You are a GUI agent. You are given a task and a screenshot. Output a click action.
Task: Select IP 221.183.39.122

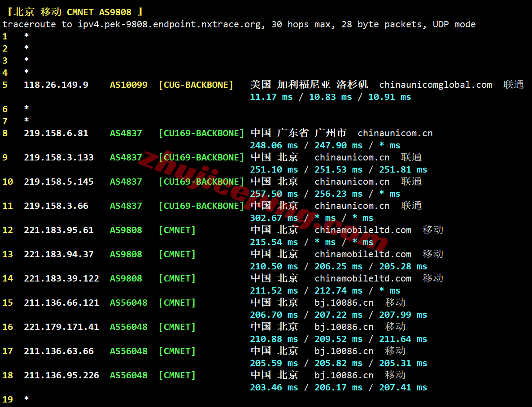click(x=61, y=279)
